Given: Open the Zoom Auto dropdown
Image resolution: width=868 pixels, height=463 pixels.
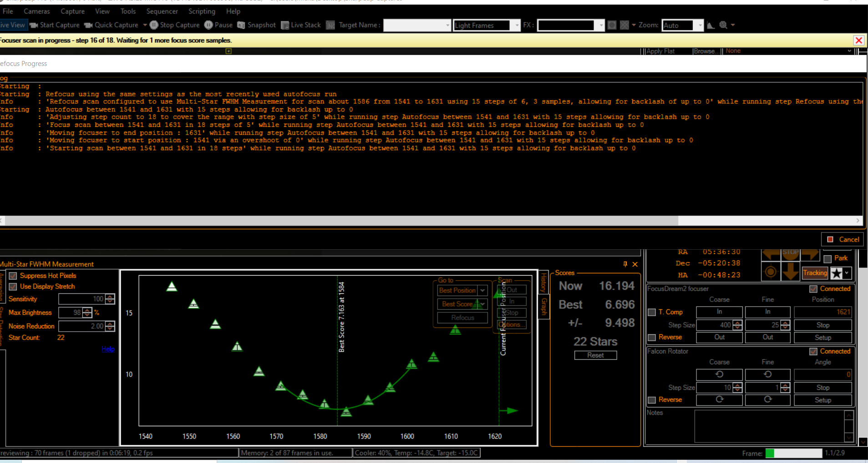Looking at the screenshot, I should [x=700, y=25].
